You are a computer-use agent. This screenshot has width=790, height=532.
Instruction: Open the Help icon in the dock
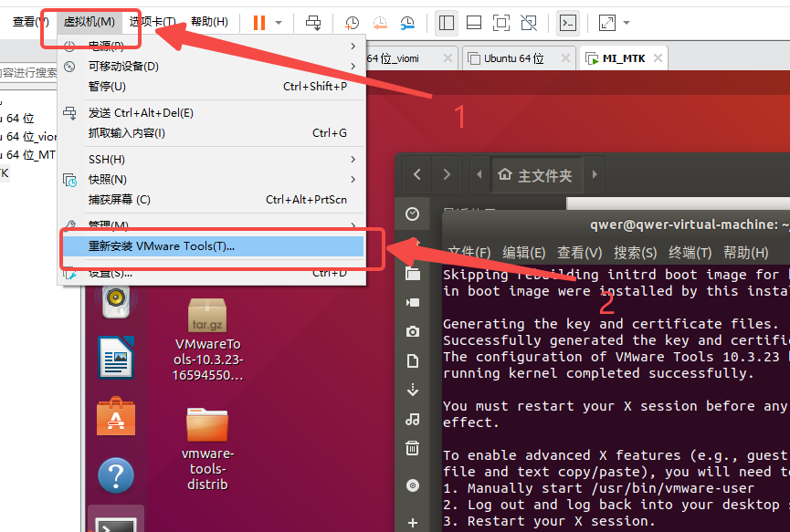point(116,475)
